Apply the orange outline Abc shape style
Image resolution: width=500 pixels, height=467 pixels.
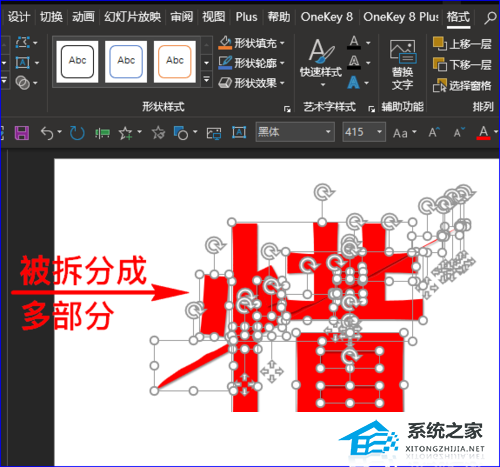tap(175, 62)
